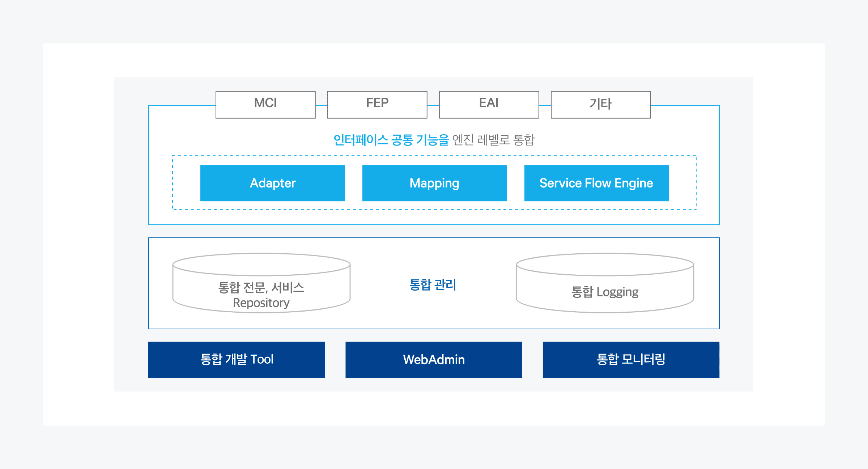Switch to the FEP box
The image size is (868, 469).
click(377, 104)
